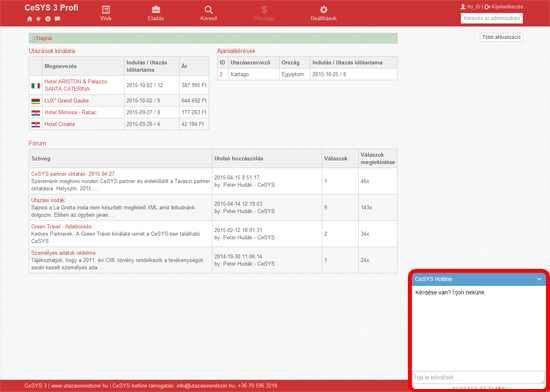The height and width of the screenshot is (392, 550).
Task: Click the Több aktualizáció button
Action: coord(501,38)
